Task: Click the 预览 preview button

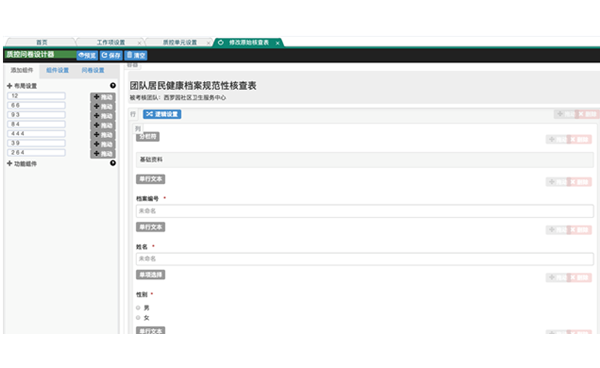Action: (x=87, y=55)
